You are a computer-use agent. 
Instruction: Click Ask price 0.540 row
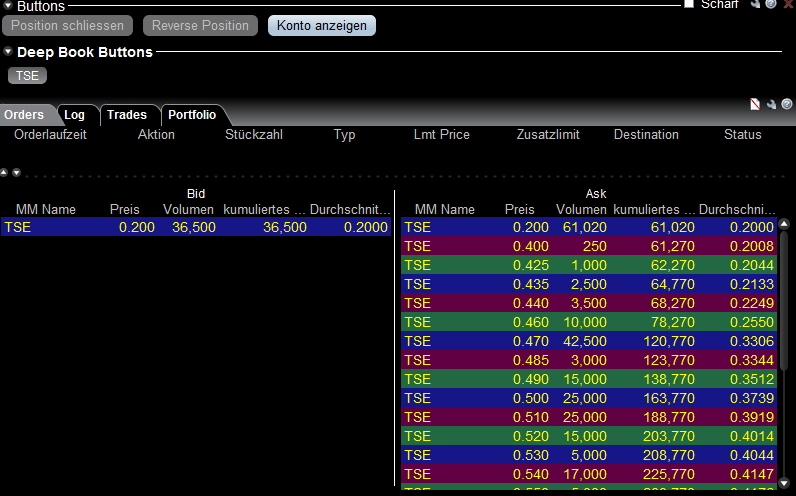point(589,474)
